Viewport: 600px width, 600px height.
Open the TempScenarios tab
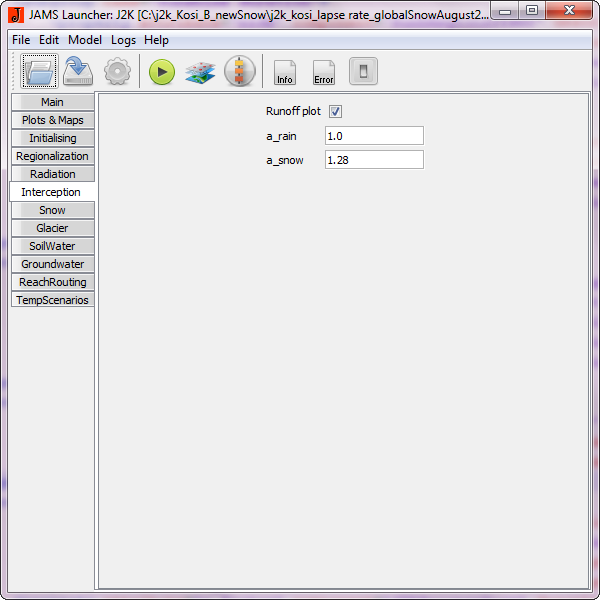pos(52,300)
